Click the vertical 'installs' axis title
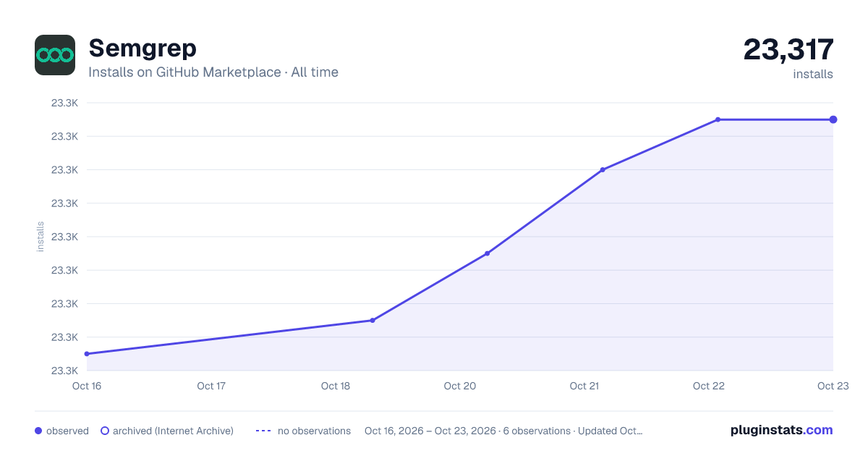 (x=41, y=237)
